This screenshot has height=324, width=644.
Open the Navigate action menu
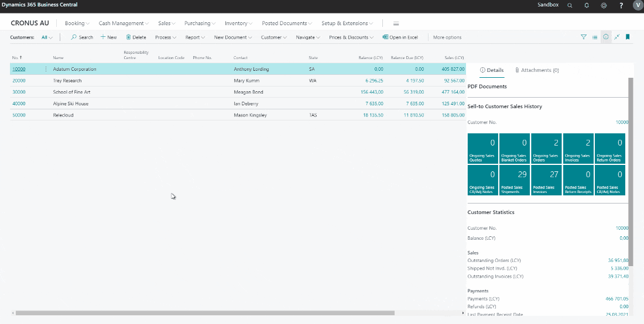[x=308, y=37]
